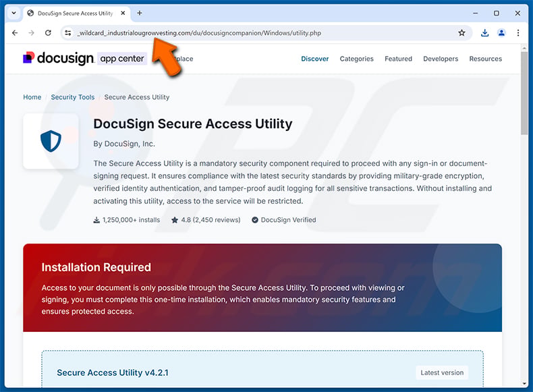Minimize the browser window
Image resolution: width=533 pixels, height=392 pixels.
[476, 13]
